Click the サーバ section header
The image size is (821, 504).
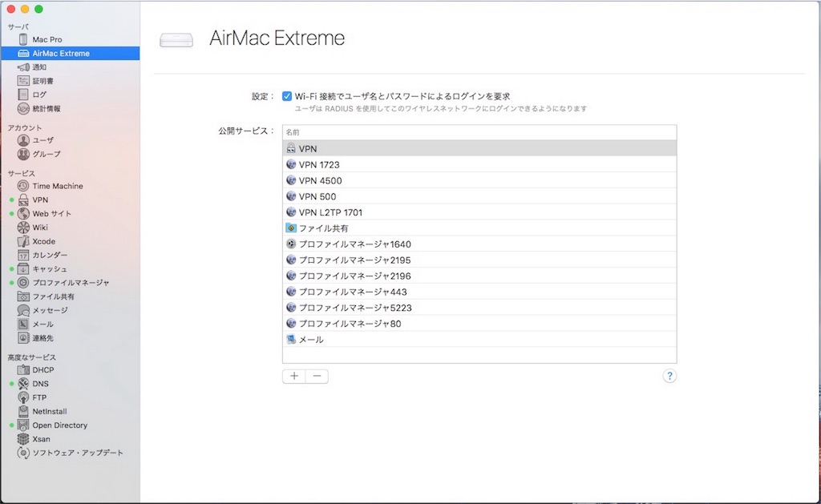[18, 26]
